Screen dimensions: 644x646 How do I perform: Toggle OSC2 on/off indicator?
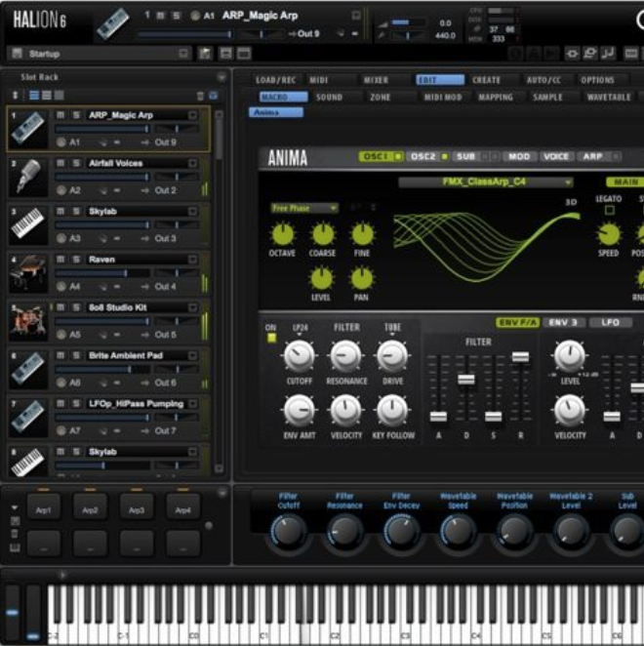[x=444, y=157]
